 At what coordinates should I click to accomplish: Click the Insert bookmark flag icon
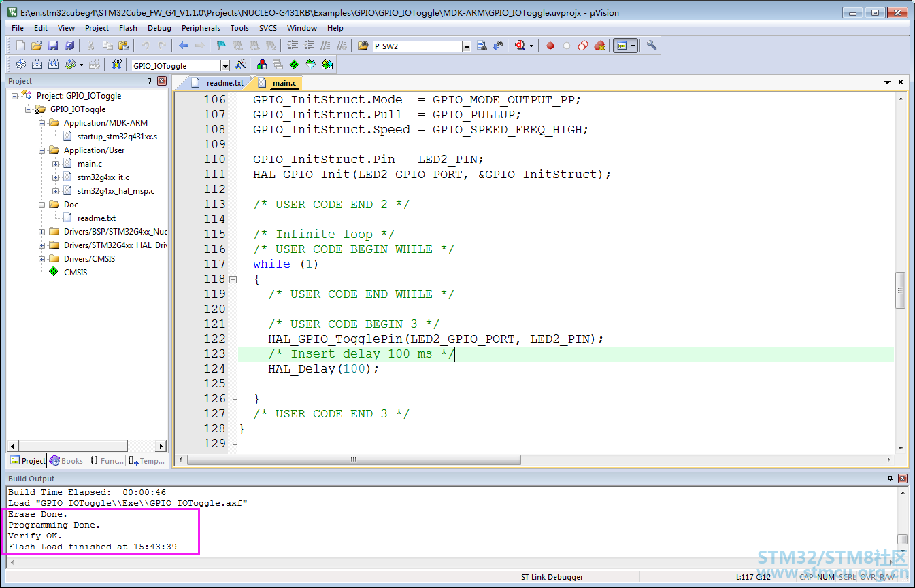point(221,46)
